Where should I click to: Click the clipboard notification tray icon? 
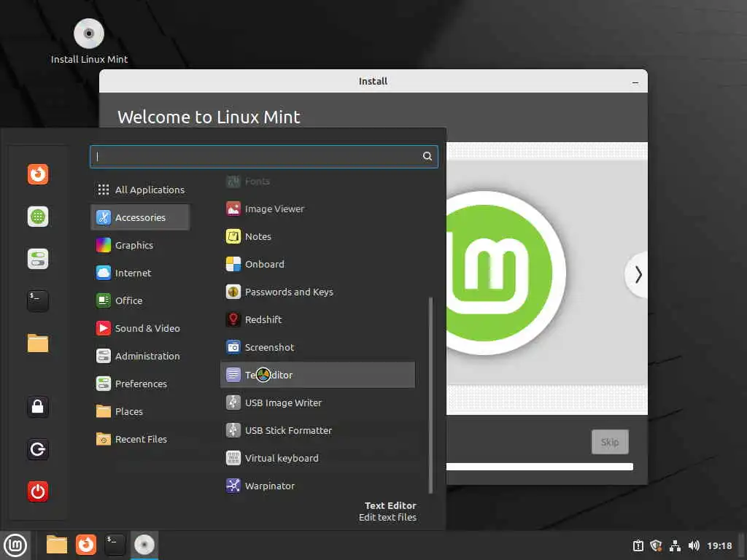click(638, 545)
